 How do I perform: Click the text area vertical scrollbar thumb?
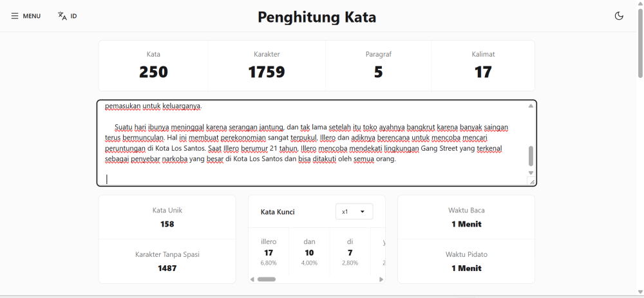tap(531, 156)
